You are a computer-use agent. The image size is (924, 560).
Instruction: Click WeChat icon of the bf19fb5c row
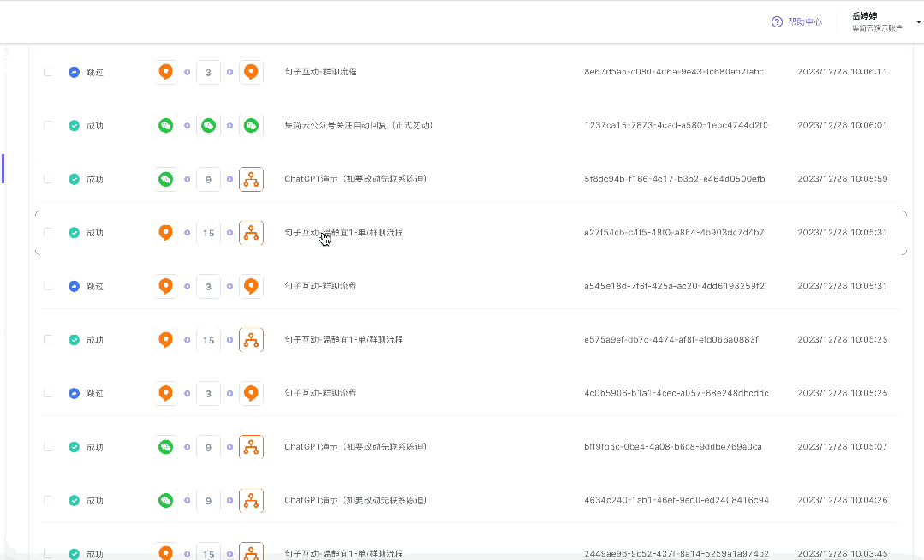tap(165, 447)
